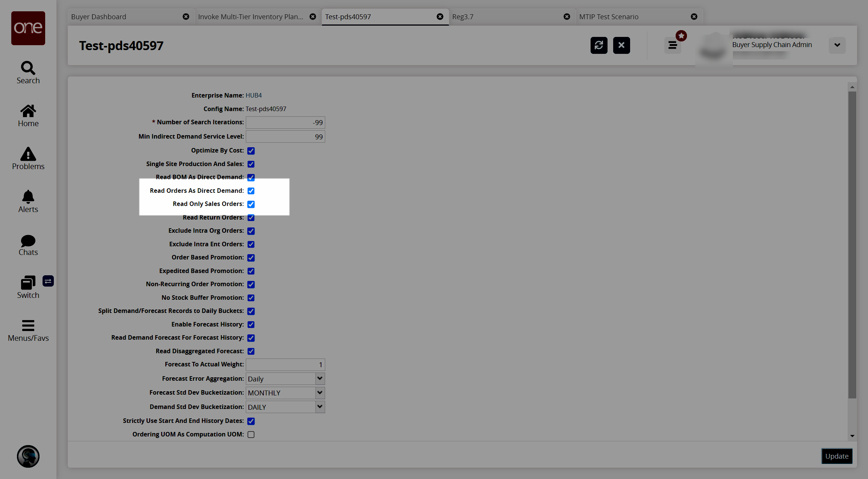Click the vertical scrollbar down arrow
Viewport: 868px width, 479px height.
[x=852, y=436]
